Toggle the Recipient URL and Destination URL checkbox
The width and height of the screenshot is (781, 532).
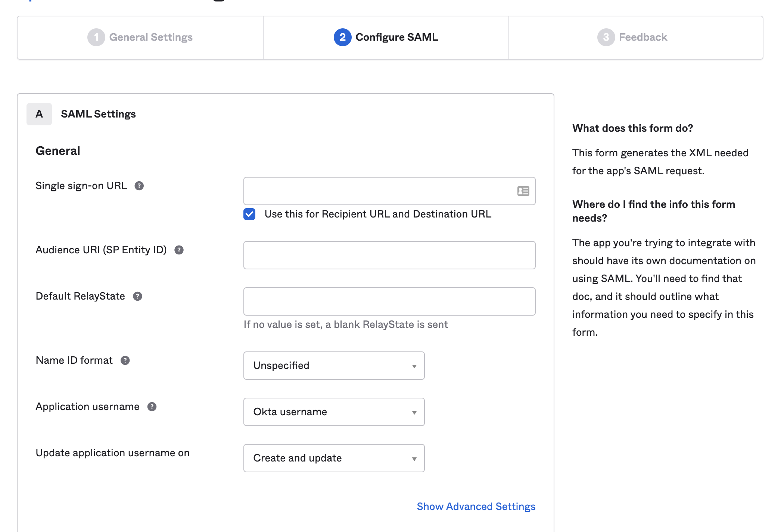(x=250, y=214)
